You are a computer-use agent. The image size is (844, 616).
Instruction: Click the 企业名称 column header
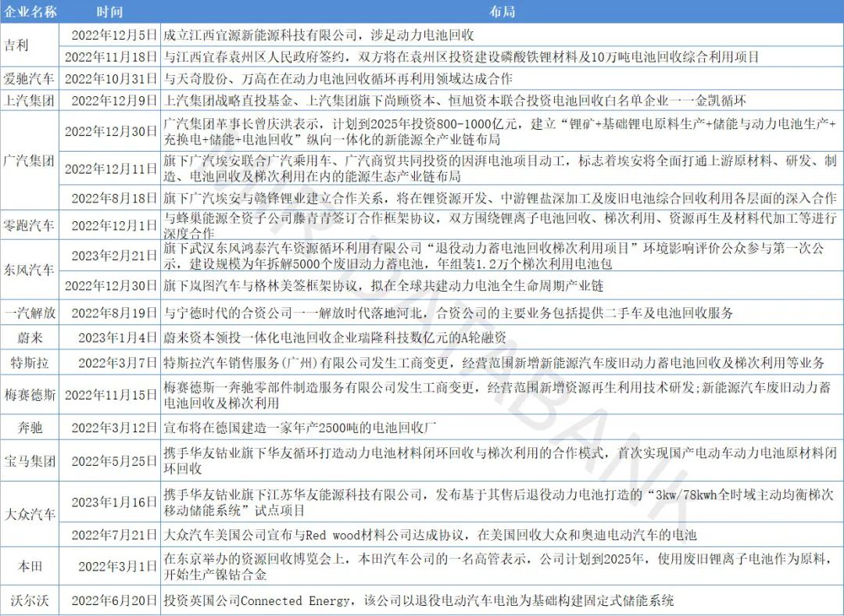[30, 13]
